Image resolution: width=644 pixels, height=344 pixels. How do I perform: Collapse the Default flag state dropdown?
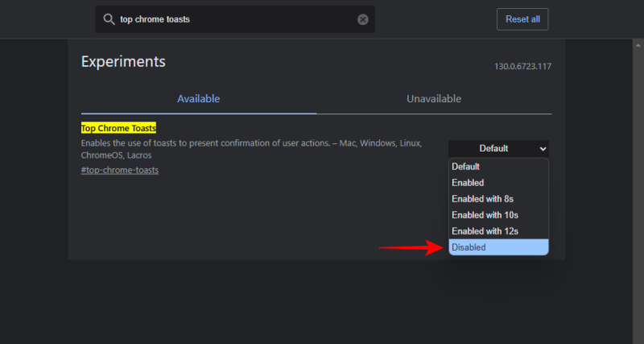coord(498,148)
